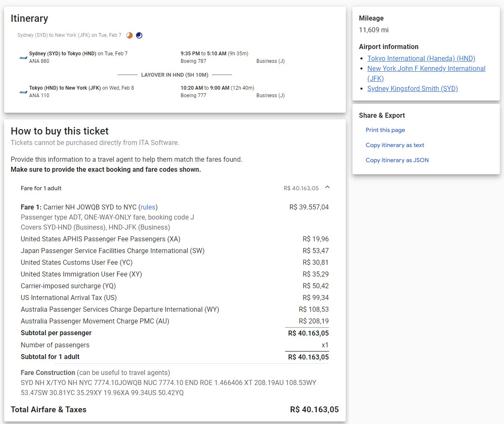Click the base fare amount R$ 39.557,04

[x=309, y=207]
